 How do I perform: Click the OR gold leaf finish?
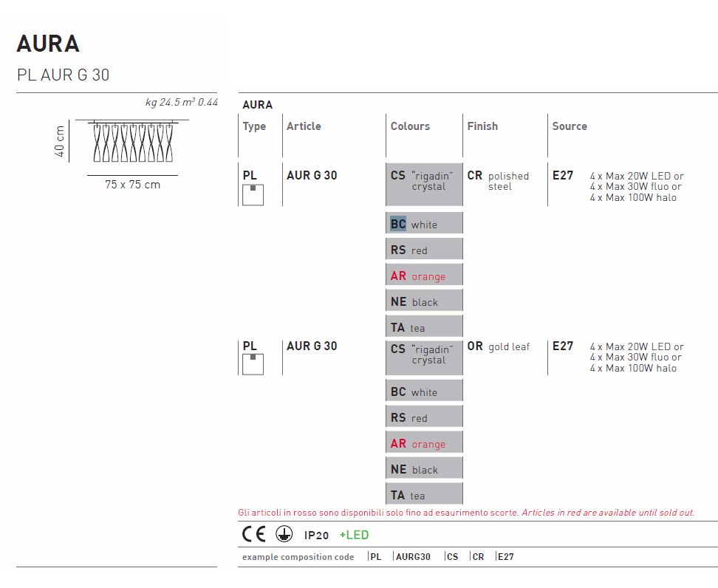coord(498,346)
